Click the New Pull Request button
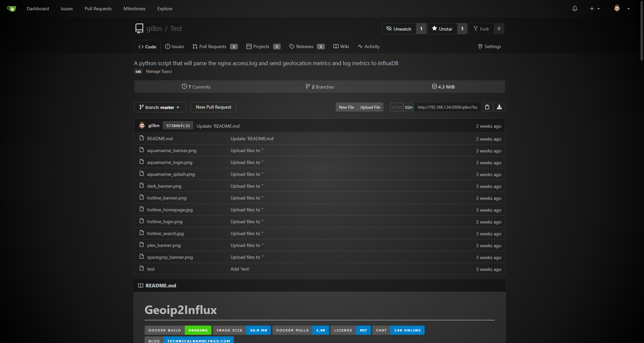644x343 pixels. pos(213,107)
